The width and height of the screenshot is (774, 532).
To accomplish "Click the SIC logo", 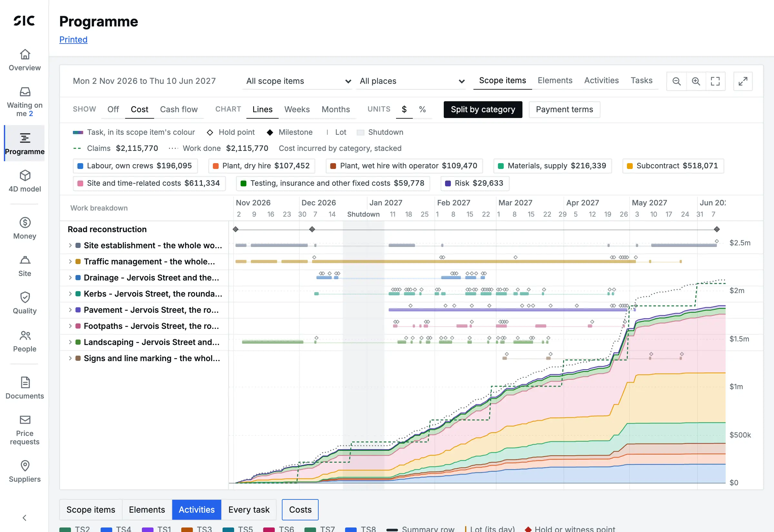I will 24,21.
